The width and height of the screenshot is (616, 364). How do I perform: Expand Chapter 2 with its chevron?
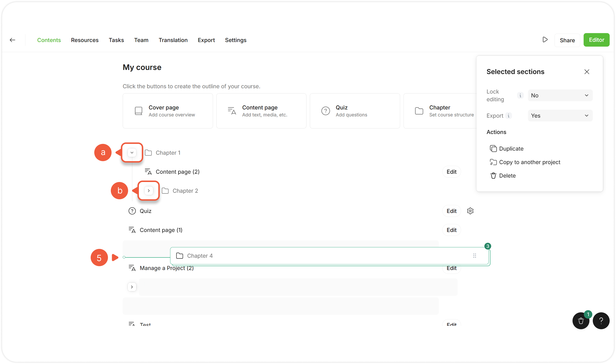149,191
